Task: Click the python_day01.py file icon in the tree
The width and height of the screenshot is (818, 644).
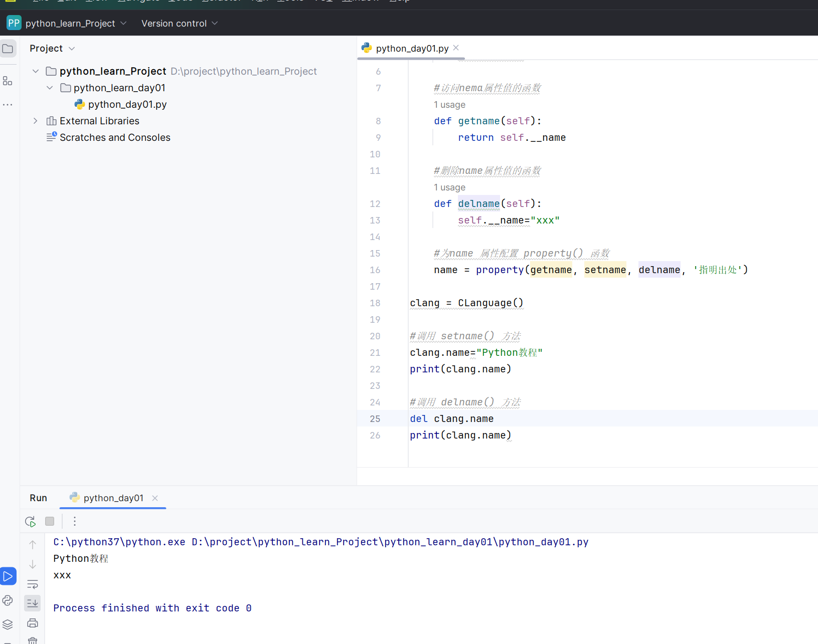Action: (x=80, y=104)
